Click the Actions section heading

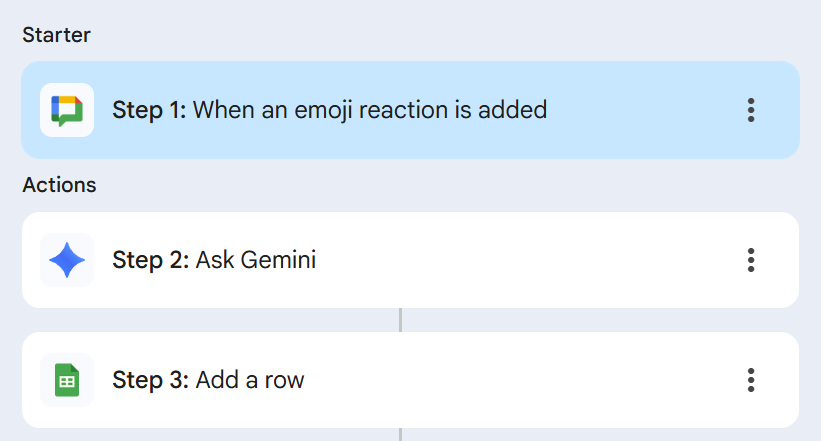coord(59,185)
